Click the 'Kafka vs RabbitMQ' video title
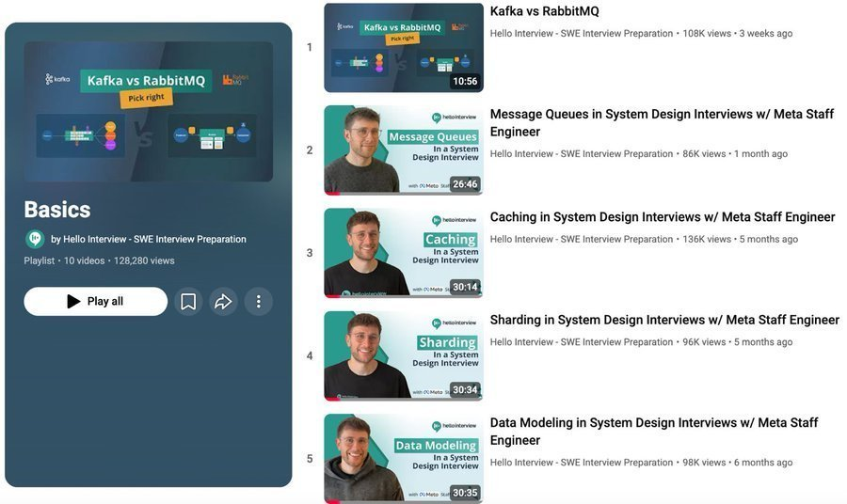 pos(545,11)
